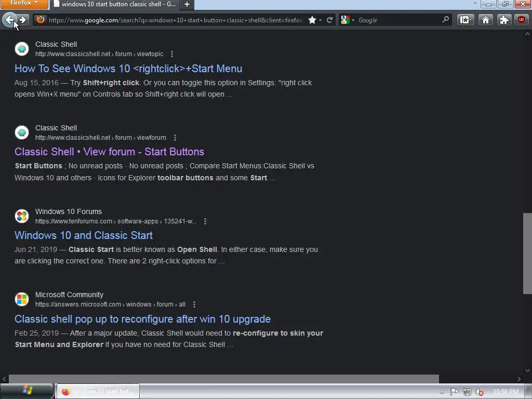532x399 pixels.
Task: Click the 'Jun 21, 2019' snippet date
Action: (x=36, y=249)
